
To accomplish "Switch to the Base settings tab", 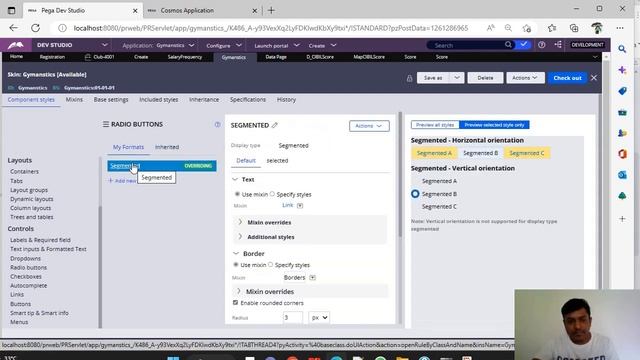I will [111, 99].
